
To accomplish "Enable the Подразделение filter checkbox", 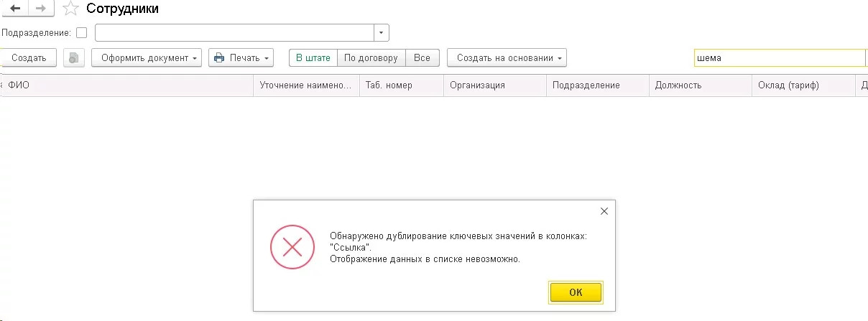I will tap(81, 32).
